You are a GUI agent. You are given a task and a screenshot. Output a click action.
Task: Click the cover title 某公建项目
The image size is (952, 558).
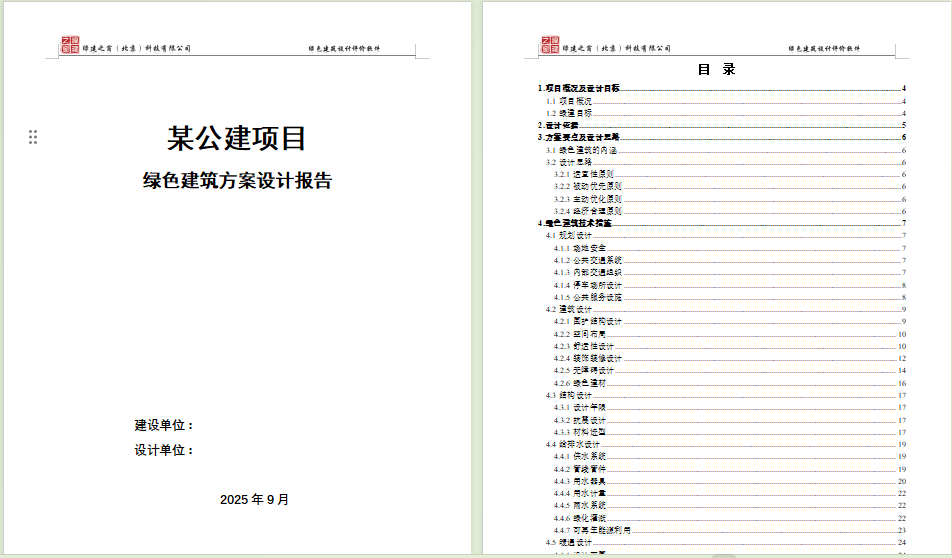pos(237,138)
